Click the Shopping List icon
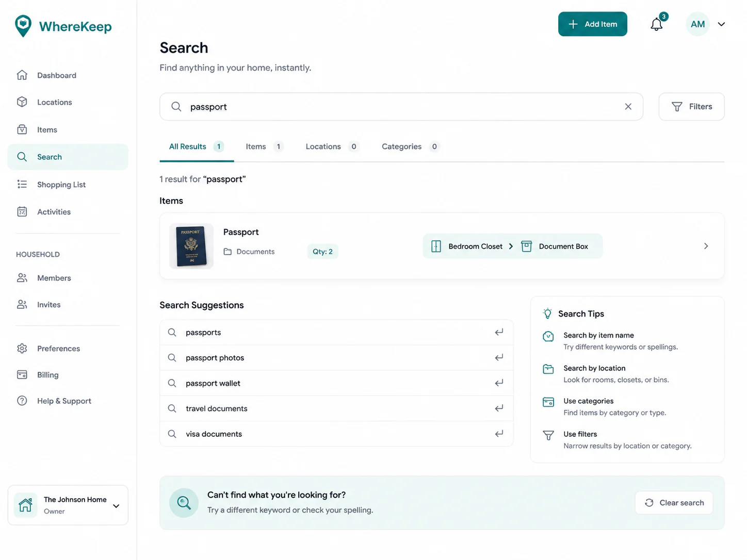 click(22, 184)
